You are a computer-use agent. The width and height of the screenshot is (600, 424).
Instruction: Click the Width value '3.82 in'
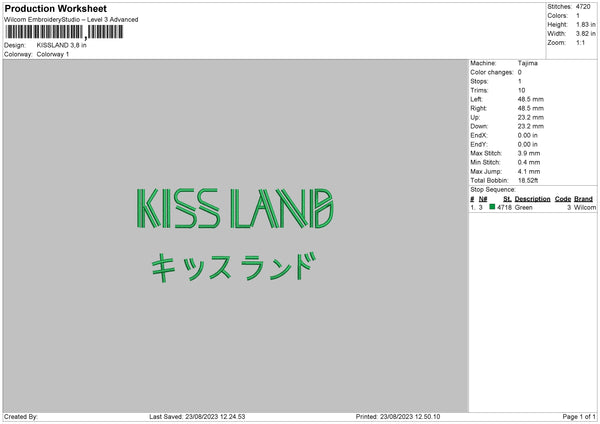click(586, 34)
